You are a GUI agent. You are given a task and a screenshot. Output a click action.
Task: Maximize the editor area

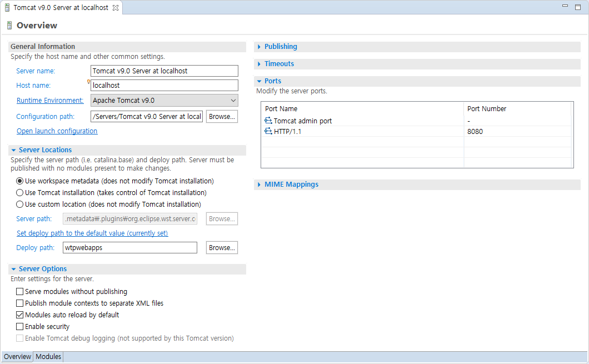(578, 7)
